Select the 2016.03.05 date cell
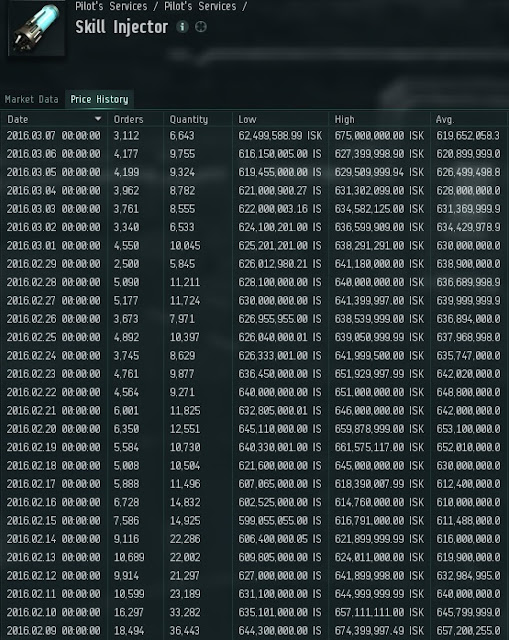Viewport: 509px width, 640px height. pos(53,172)
